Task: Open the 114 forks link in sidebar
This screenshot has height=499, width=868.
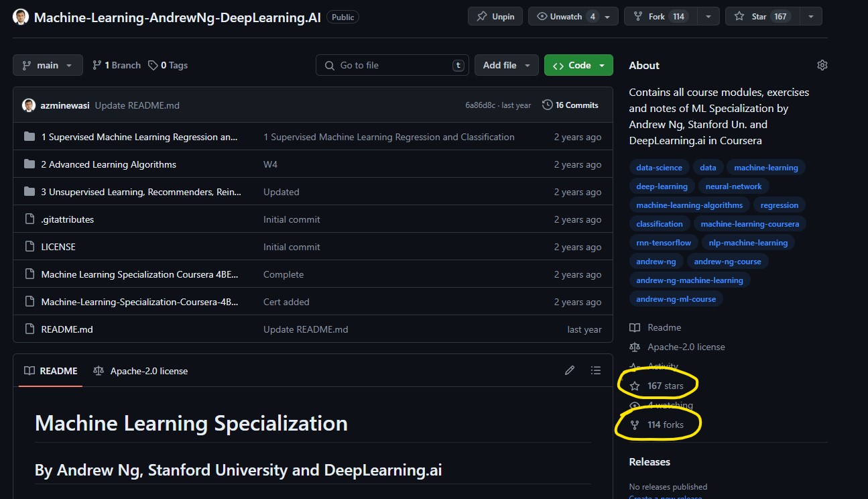Action: tap(665, 425)
